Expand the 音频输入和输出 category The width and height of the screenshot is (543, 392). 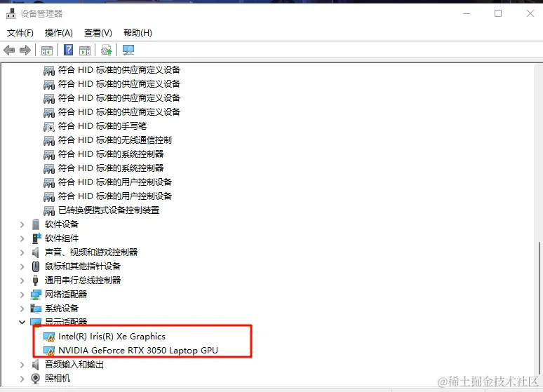(x=22, y=365)
